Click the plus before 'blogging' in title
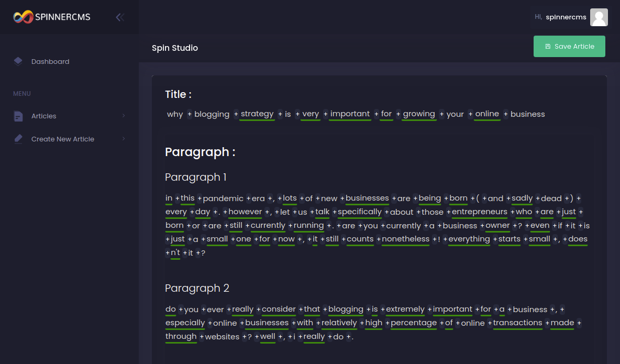The image size is (620, 364). [190, 114]
